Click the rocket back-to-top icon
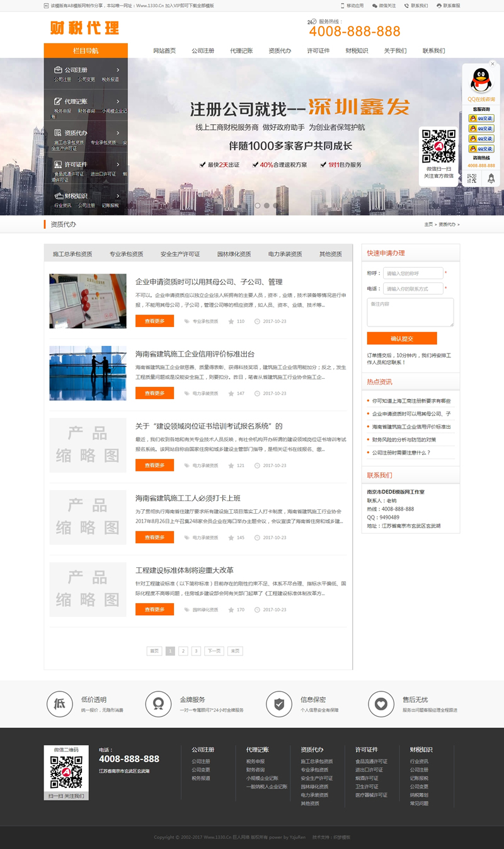 point(491,179)
